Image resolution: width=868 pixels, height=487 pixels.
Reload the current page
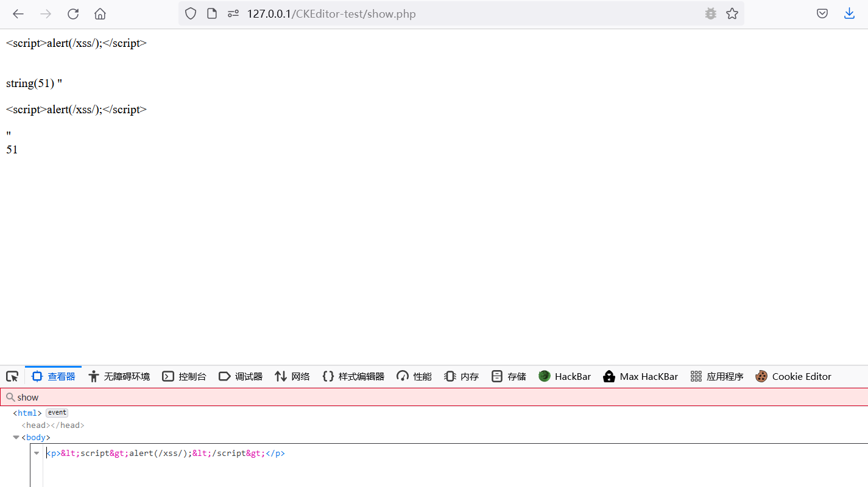tap(73, 13)
